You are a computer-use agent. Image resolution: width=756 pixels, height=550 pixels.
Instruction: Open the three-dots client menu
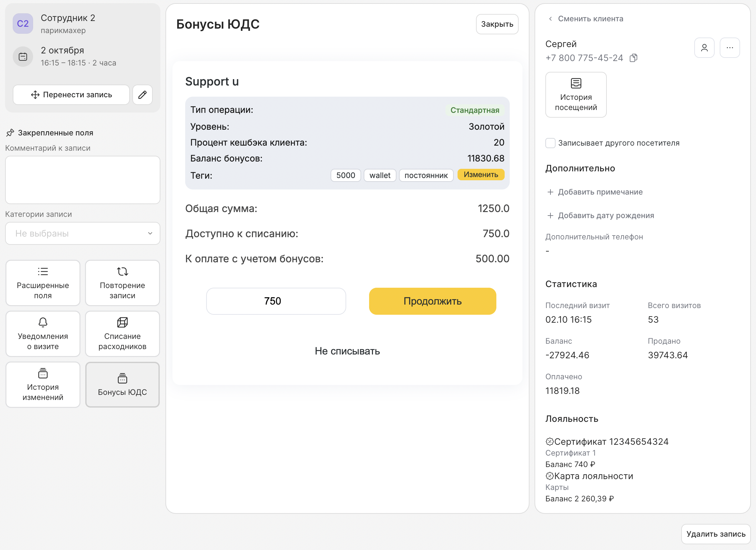pyautogui.click(x=730, y=48)
